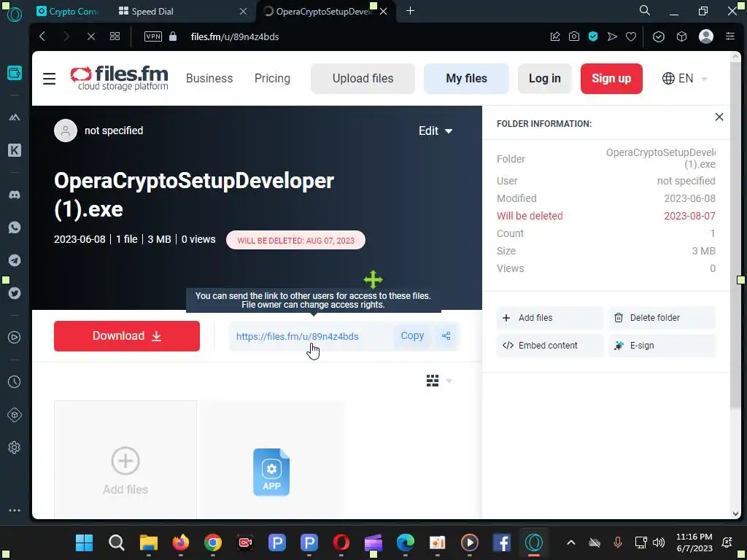Click red Download button
The image size is (747, 560).
click(x=127, y=335)
